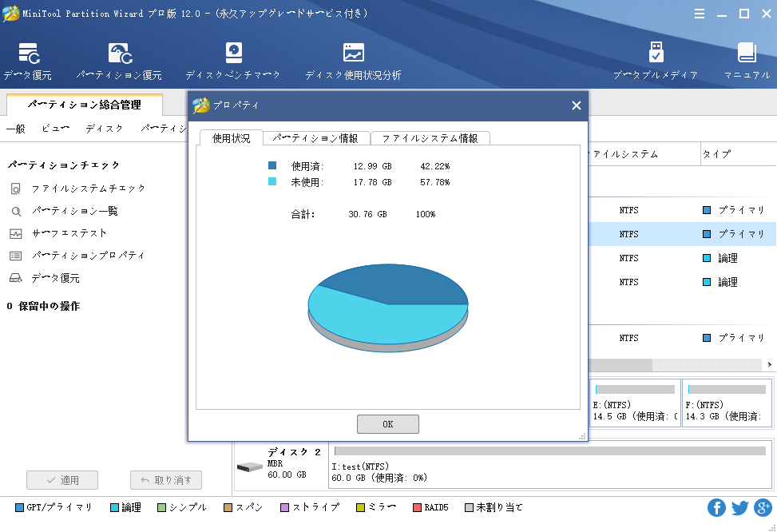Choose サーフェステスト from the sidebar
This screenshot has height=532, width=777.
point(69,233)
